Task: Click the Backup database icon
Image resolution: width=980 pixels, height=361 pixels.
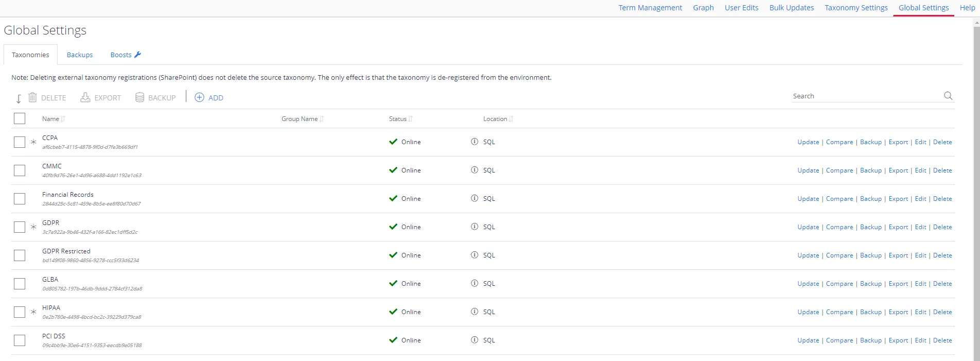Action: [x=139, y=97]
